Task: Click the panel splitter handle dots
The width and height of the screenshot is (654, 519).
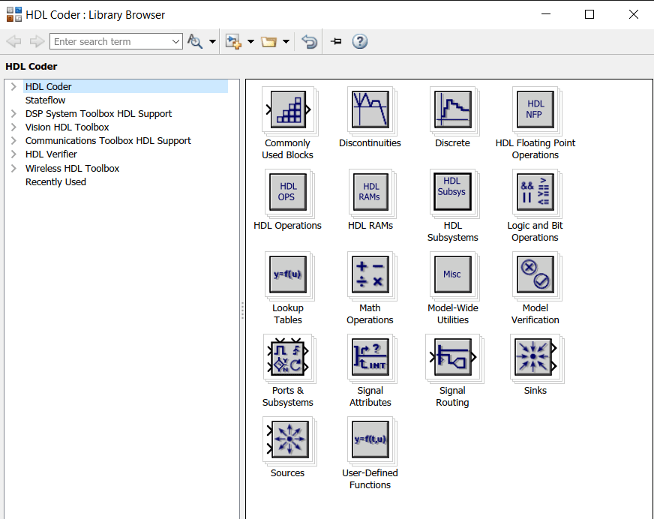Action: (242, 310)
